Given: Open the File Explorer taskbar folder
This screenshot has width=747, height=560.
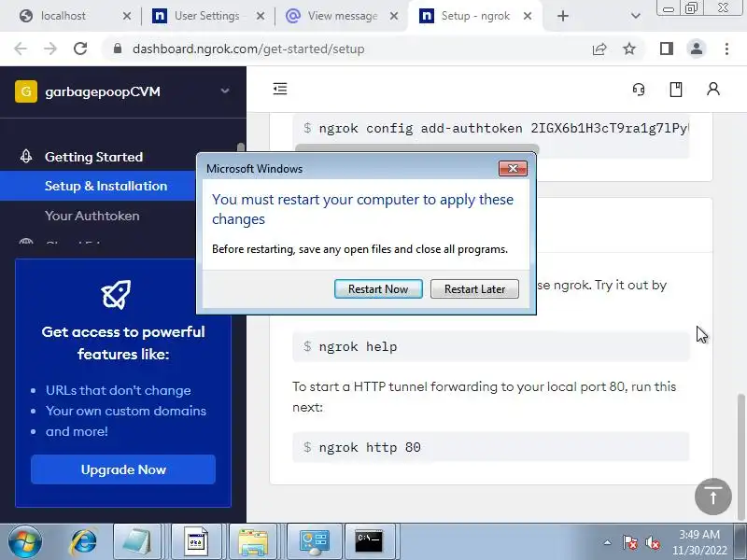Looking at the screenshot, I should pos(254,542).
